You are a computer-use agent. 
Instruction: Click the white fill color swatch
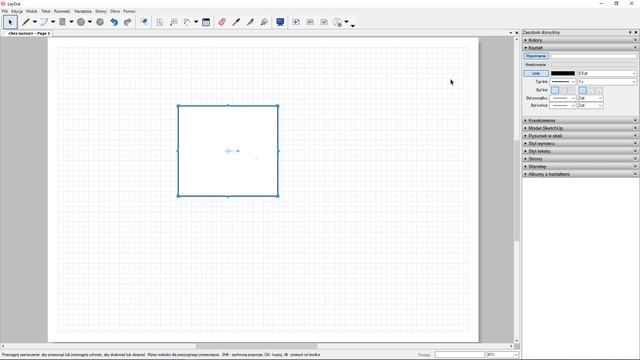[x=594, y=56]
